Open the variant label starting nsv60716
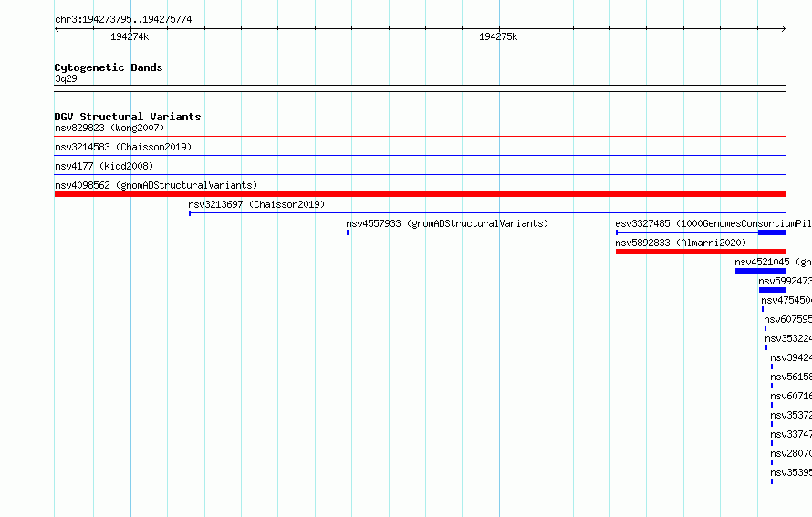 791,396
